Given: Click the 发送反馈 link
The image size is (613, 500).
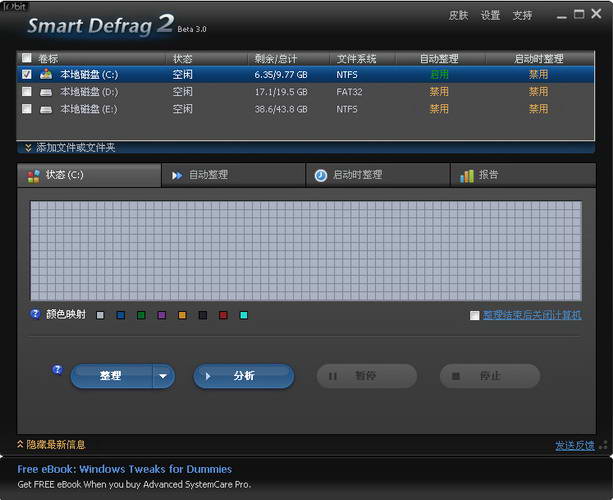Looking at the screenshot, I should click(x=575, y=445).
